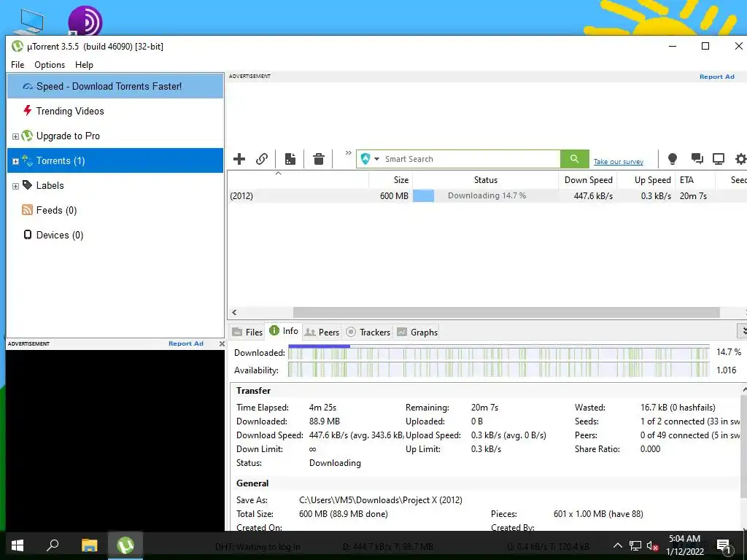Click the torrent download progress bar

[485, 195]
